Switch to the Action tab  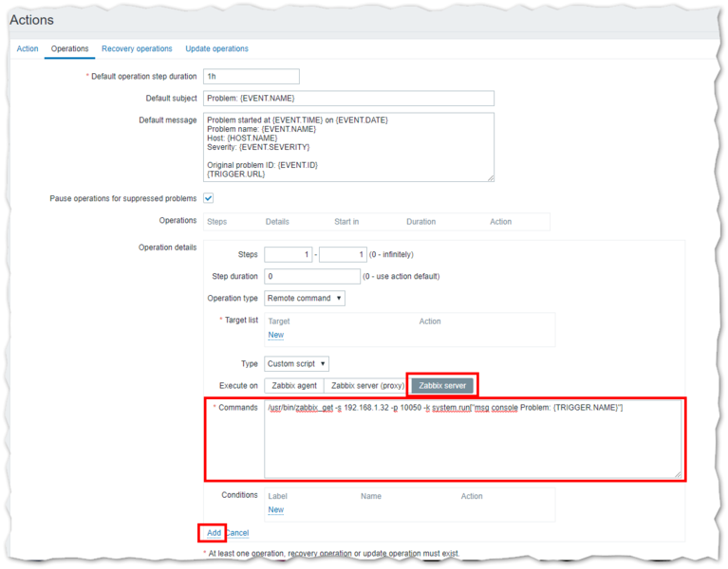tap(28, 48)
